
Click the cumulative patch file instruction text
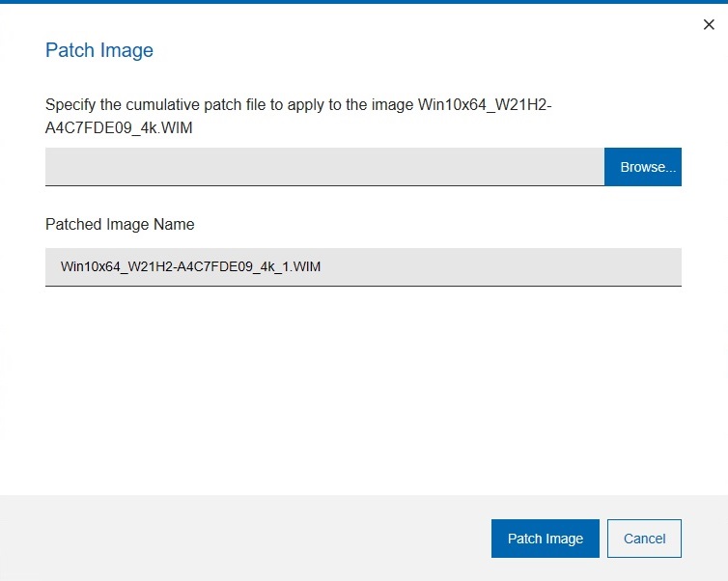coord(230,104)
